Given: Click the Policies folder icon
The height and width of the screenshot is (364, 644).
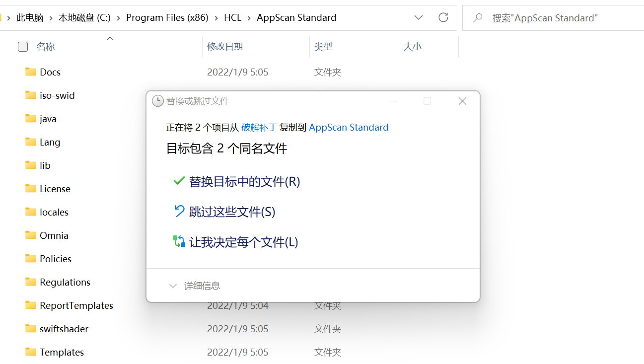Looking at the screenshot, I should pos(30,258).
